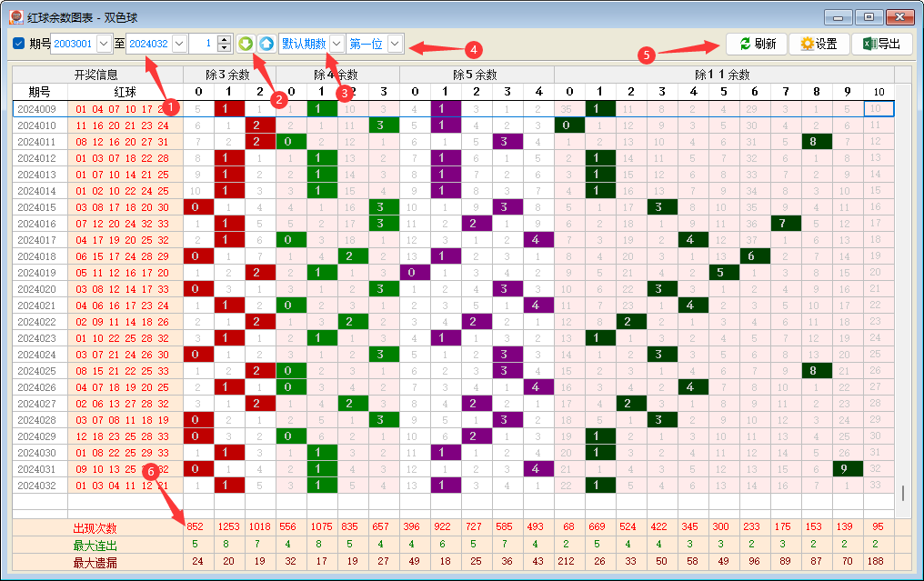Screen dimensions: 924x581
Task: Click the dark green 5 cell in row 2024019
Action: click(x=724, y=273)
